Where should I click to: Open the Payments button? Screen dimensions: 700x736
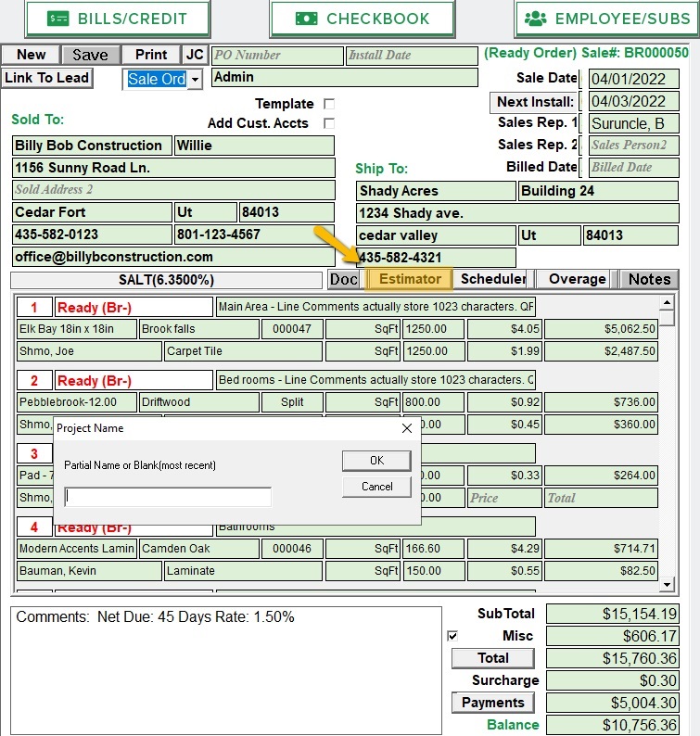(493, 703)
